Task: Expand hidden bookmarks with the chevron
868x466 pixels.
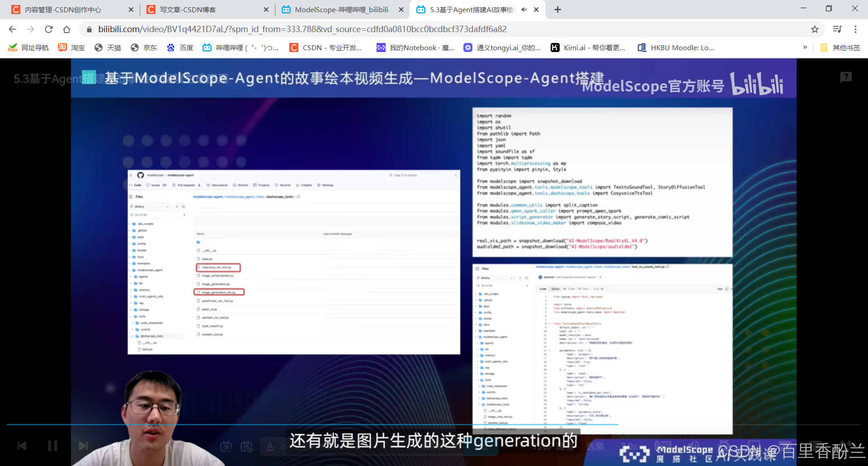Action: [x=805, y=47]
